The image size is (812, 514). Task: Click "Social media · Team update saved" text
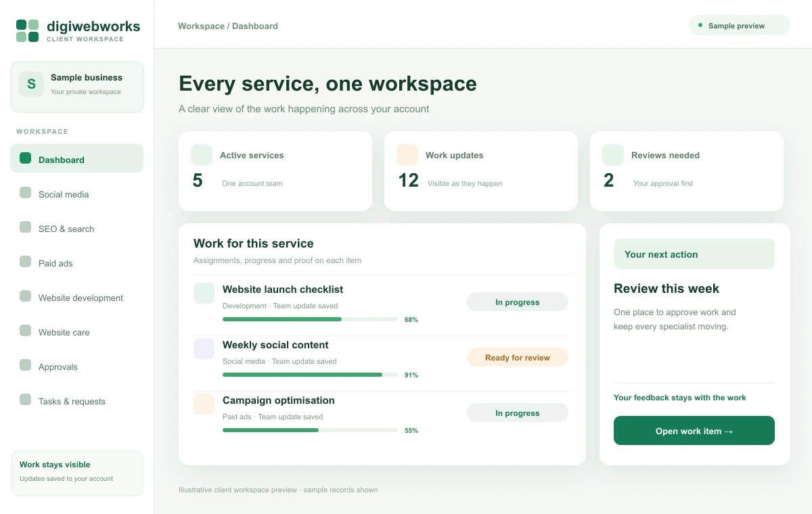pyautogui.click(x=279, y=361)
